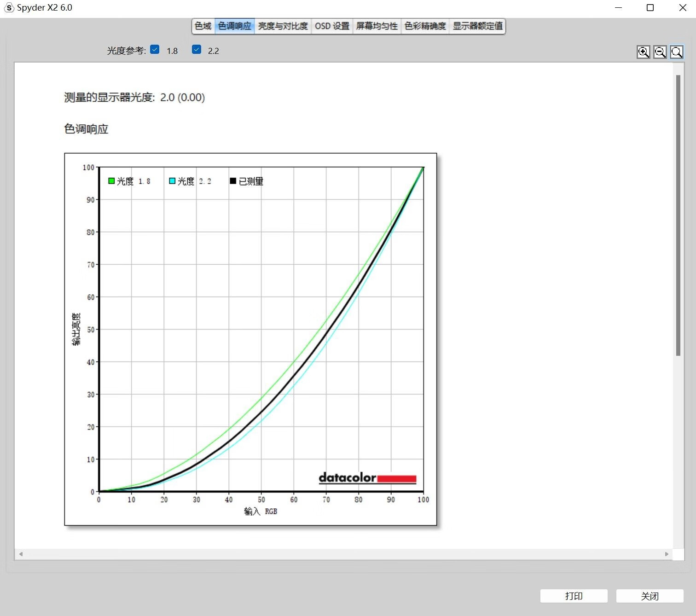Click the zoom out magnifier icon
This screenshot has height=616, width=696.
[x=660, y=52]
